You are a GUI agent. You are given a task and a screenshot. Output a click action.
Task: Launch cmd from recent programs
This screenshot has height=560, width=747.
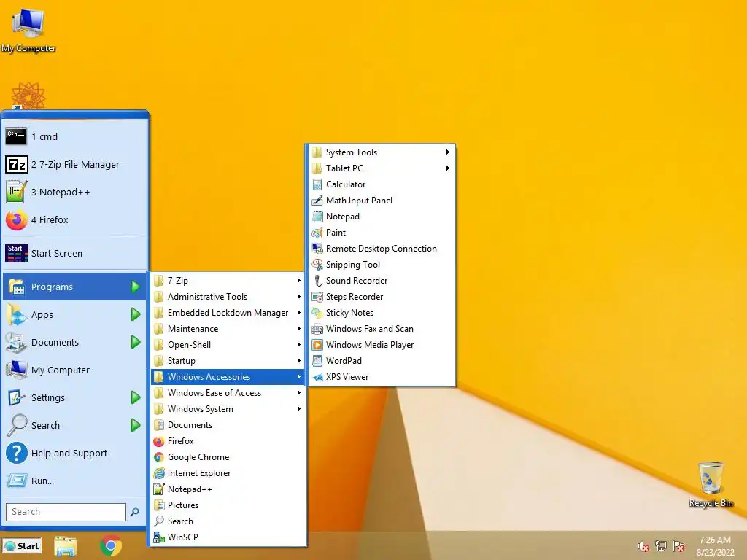75,136
